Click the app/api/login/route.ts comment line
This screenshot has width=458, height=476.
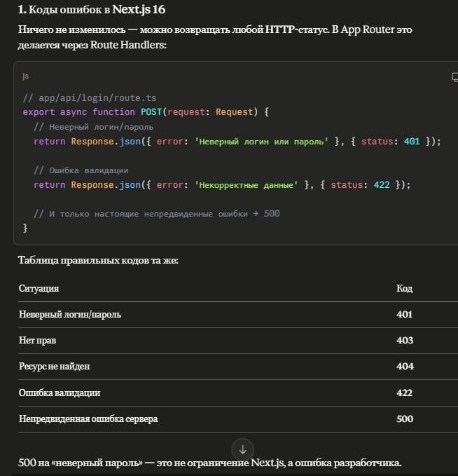[x=90, y=97]
